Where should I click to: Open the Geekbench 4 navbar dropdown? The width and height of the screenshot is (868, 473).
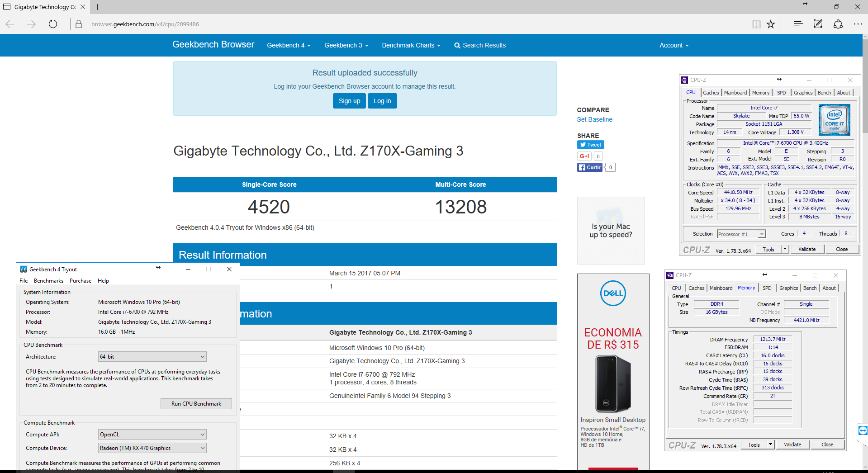coord(289,45)
